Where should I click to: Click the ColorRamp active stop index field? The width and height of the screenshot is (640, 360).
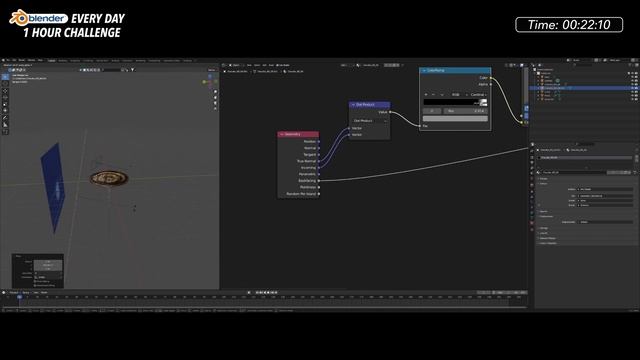click(432, 111)
